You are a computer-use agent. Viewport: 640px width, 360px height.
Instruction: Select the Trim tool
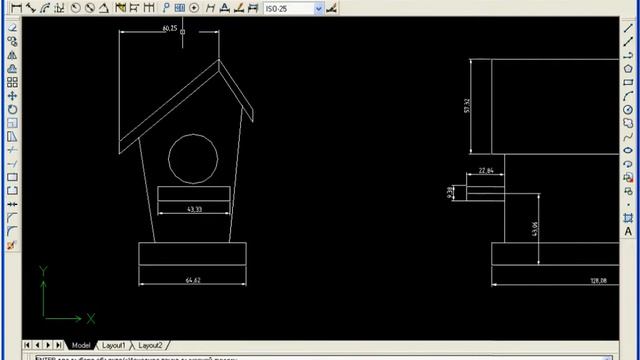pyautogui.click(x=12, y=150)
